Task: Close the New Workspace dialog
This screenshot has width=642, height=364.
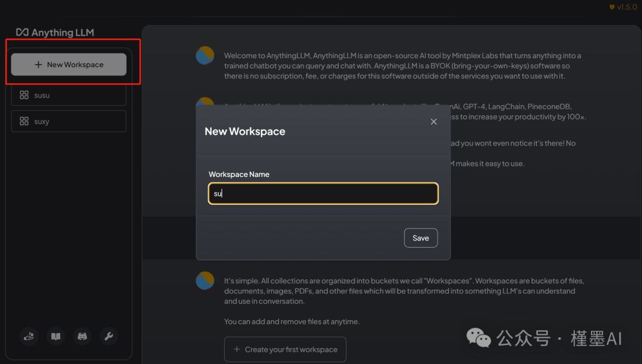Action: [433, 122]
